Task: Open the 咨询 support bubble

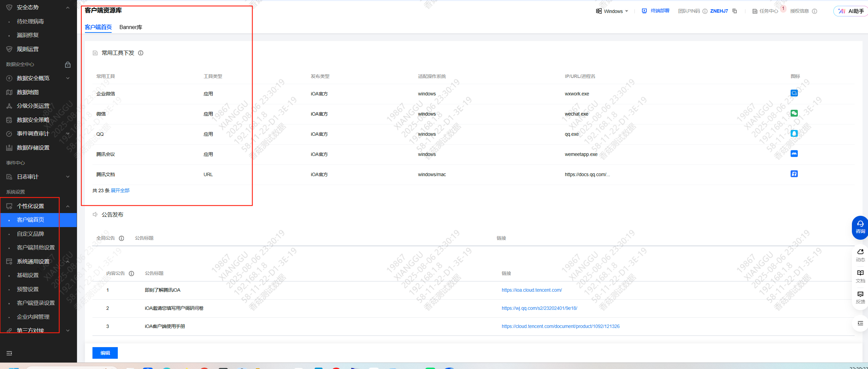Action: [860, 227]
